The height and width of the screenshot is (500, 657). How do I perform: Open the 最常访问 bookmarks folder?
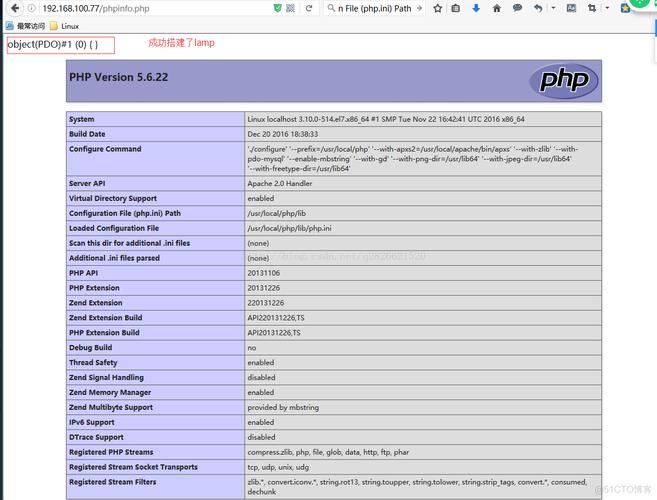25,26
